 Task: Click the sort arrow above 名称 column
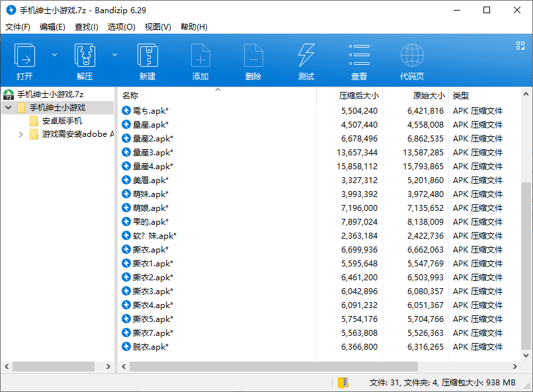pyautogui.click(x=218, y=90)
